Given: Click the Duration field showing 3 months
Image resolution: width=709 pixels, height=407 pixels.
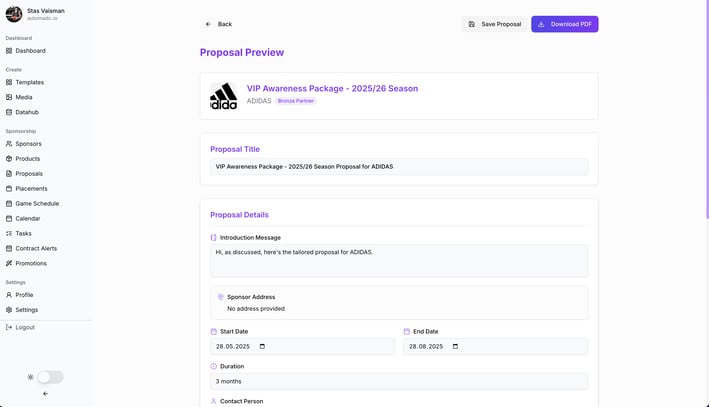Looking at the screenshot, I should coord(399,381).
